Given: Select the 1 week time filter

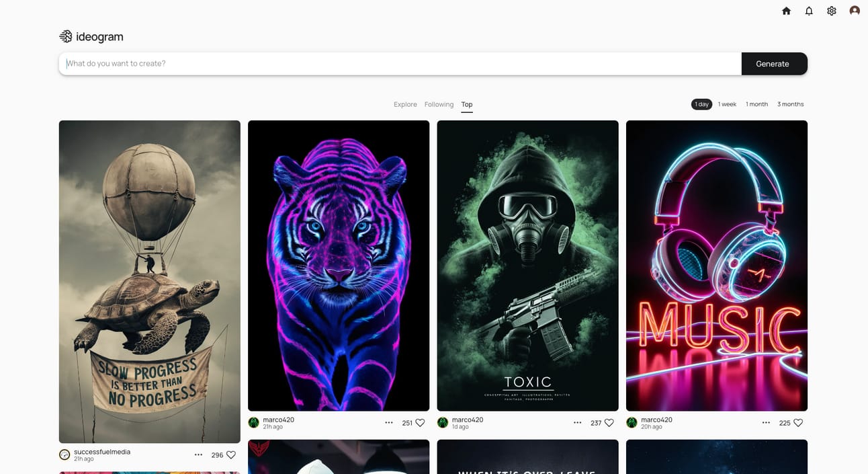Looking at the screenshot, I should coord(727,104).
